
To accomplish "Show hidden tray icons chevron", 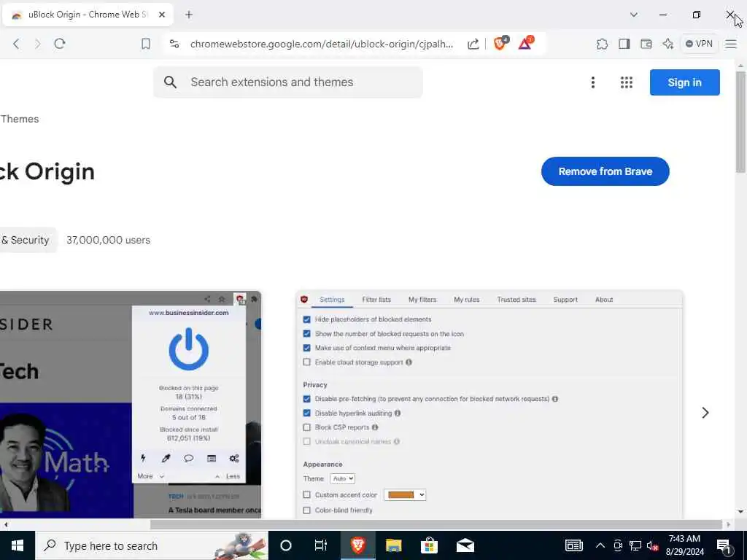I will [600, 545].
